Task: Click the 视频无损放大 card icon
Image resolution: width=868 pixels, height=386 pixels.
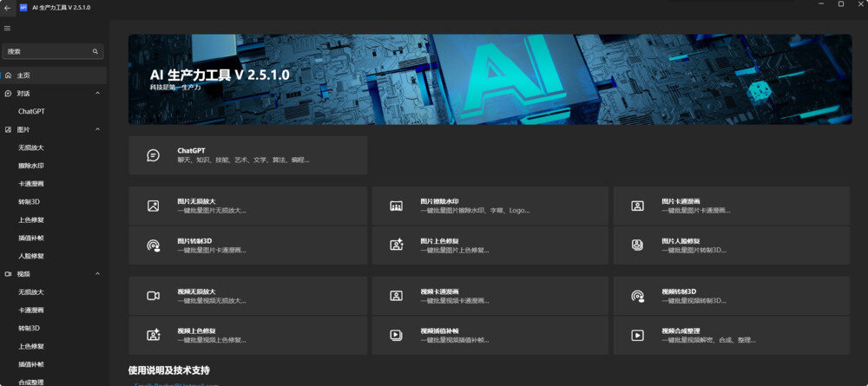Action: click(x=154, y=296)
